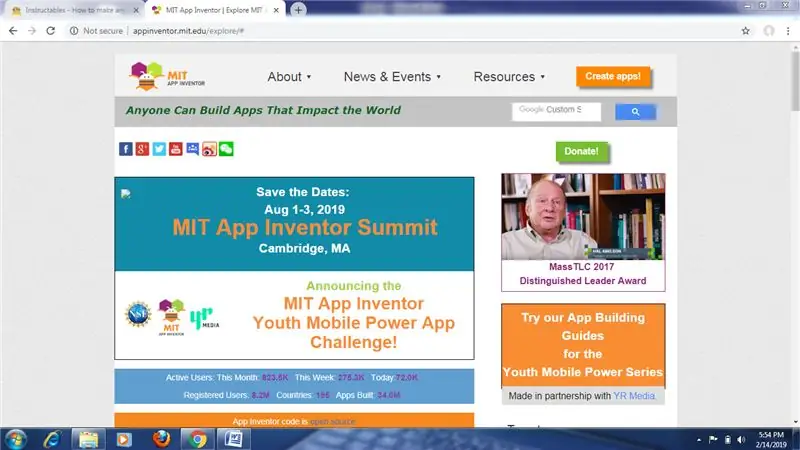The height and width of the screenshot is (450, 800).
Task: Open Windows Start menu
Action: 15,439
